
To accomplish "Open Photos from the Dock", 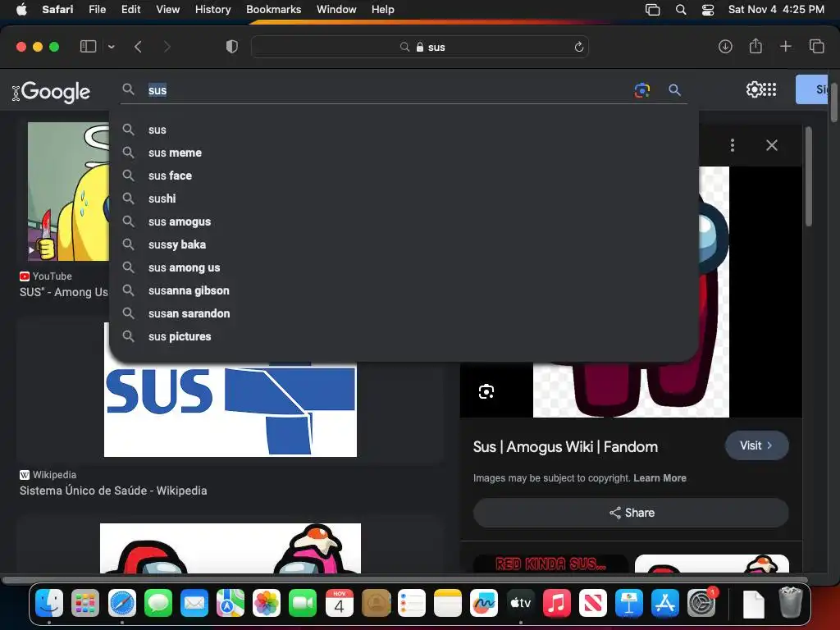I will 267,603.
